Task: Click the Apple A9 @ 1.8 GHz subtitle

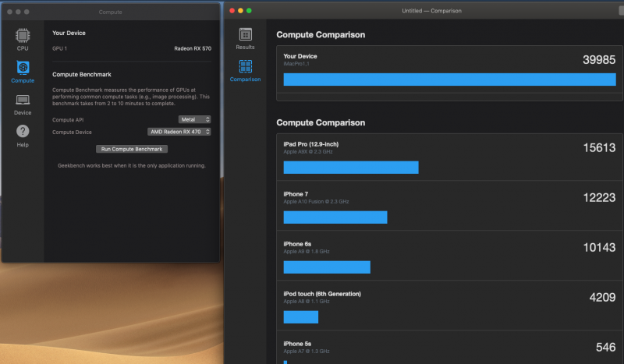Action: click(x=307, y=252)
